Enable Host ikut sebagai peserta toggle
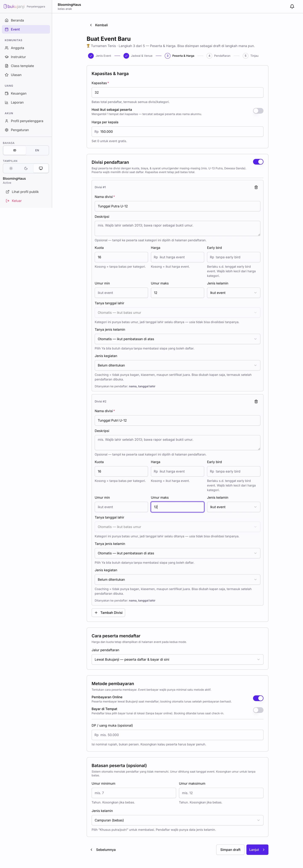 click(258, 111)
